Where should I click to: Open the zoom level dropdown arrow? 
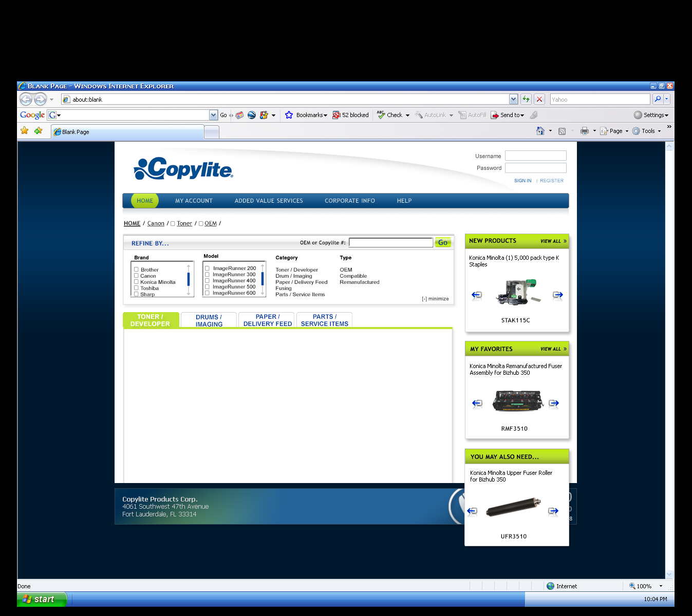coord(661,586)
